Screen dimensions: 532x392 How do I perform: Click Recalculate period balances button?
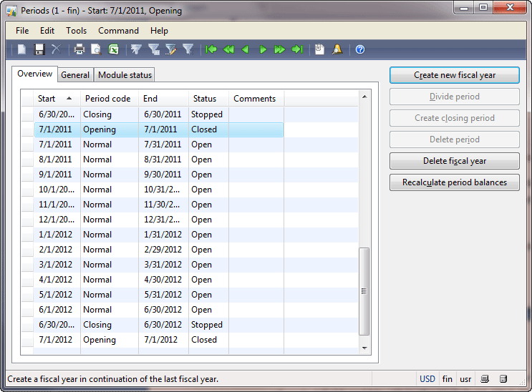(454, 182)
